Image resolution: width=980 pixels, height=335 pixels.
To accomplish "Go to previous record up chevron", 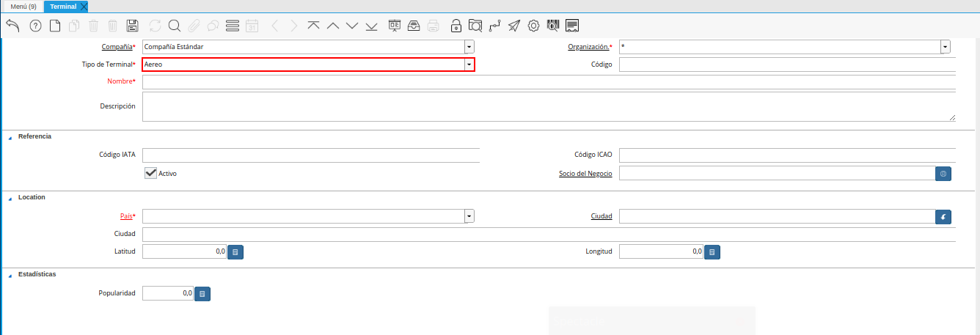I will point(333,26).
